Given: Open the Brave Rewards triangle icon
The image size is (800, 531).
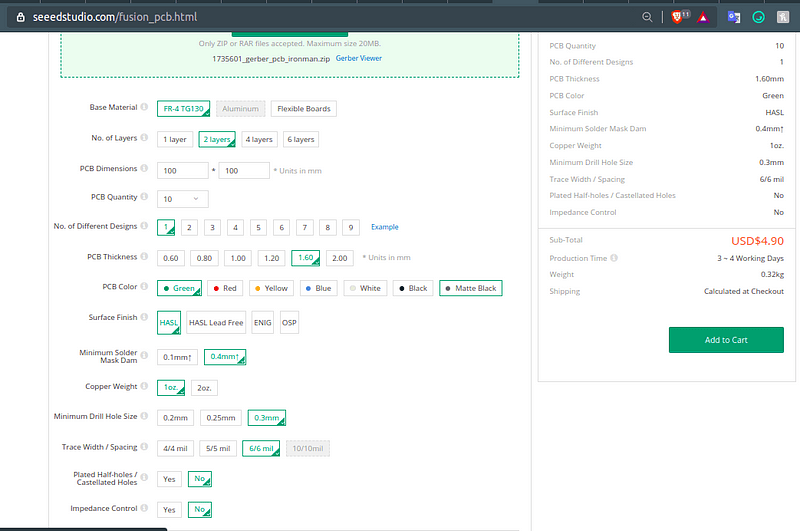Looking at the screenshot, I should [704, 17].
